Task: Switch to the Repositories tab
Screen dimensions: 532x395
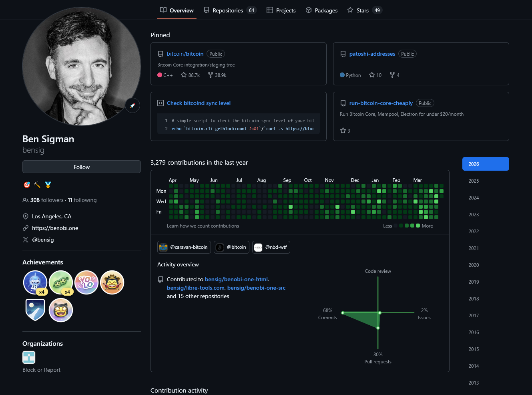Action: 230,10
